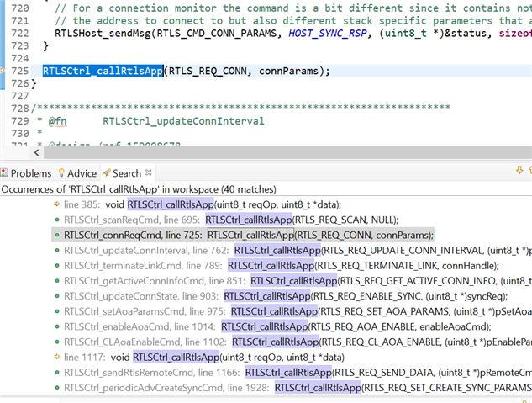Click the Search flashlight icon
The height and width of the screenshot is (403, 532).
click(106, 172)
